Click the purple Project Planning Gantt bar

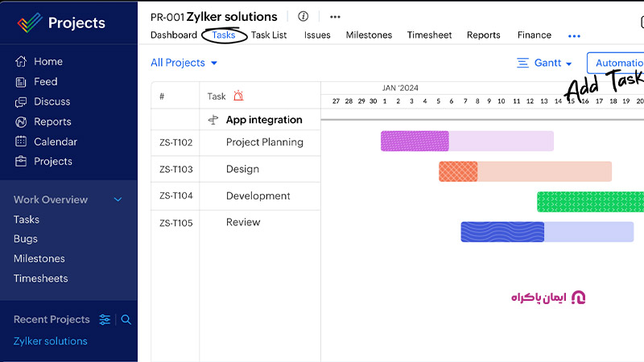(467, 142)
